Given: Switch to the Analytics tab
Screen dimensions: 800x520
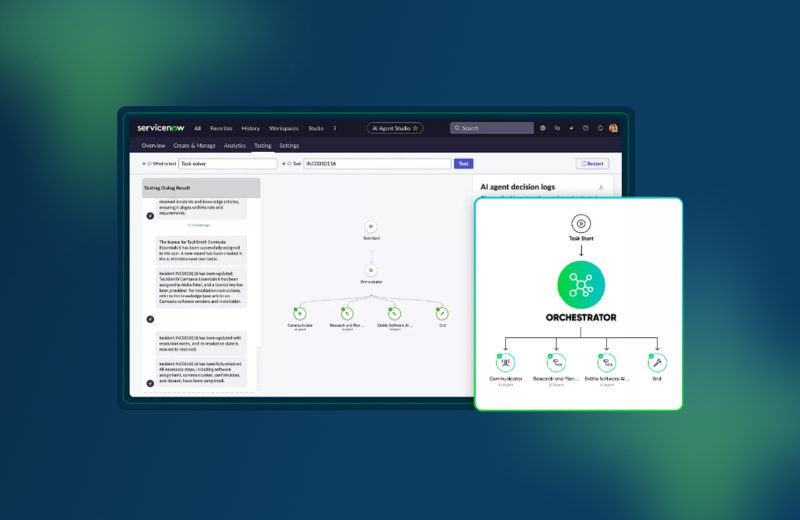Looking at the screenshot, I should point(235,146).
